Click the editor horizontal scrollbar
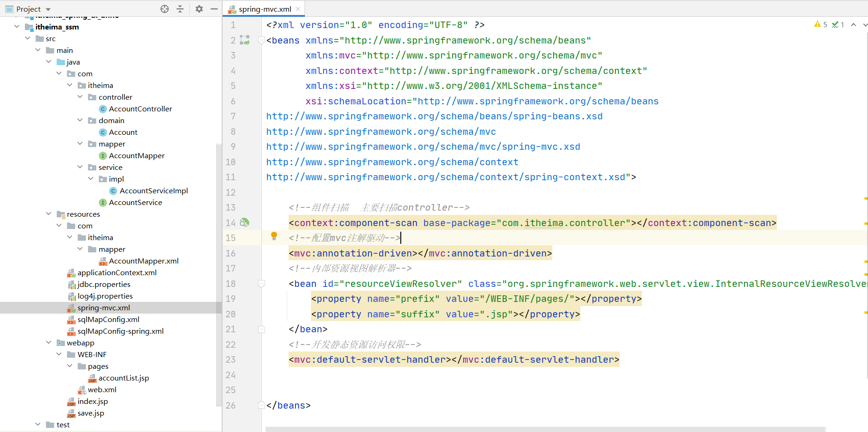This screenshot has height=432, width=868. pyautogui.click(x=545, y=429)
